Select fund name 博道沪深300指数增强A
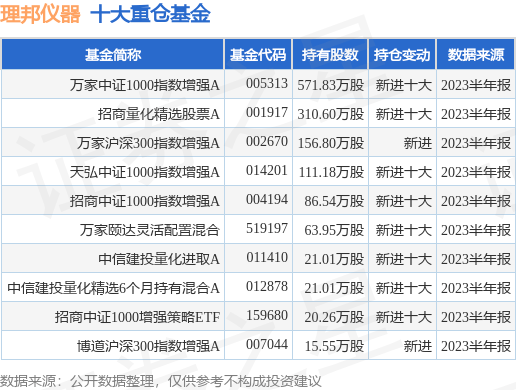Viewport: 516px width, 390px height. pos(148,346)
